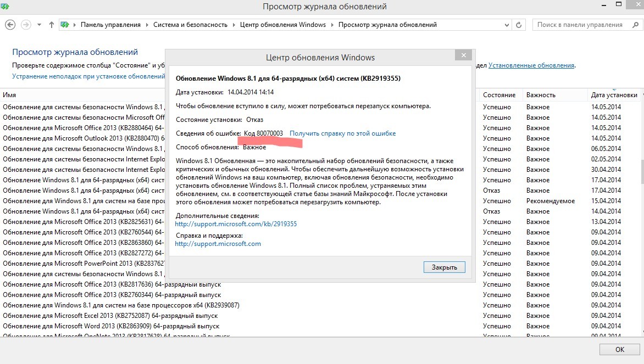Click the window icon in title bar
The image size is (644, 364).
point(5,6)
